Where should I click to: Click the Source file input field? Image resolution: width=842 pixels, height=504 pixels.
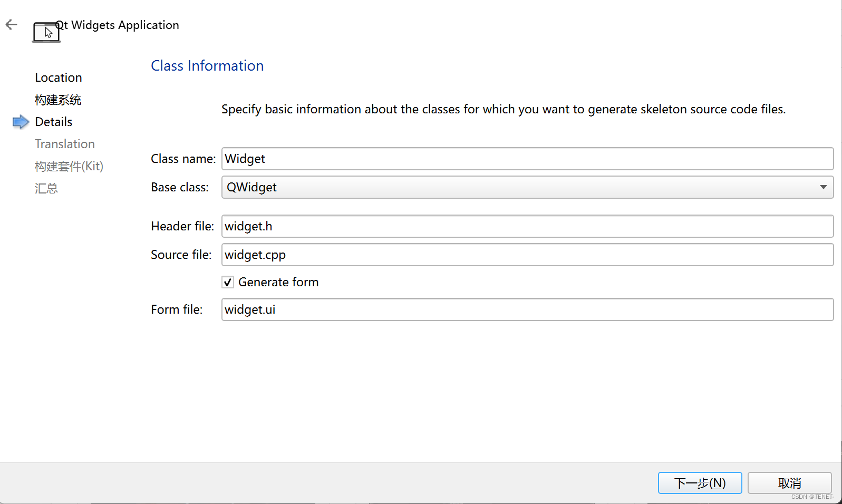point(527,255)
